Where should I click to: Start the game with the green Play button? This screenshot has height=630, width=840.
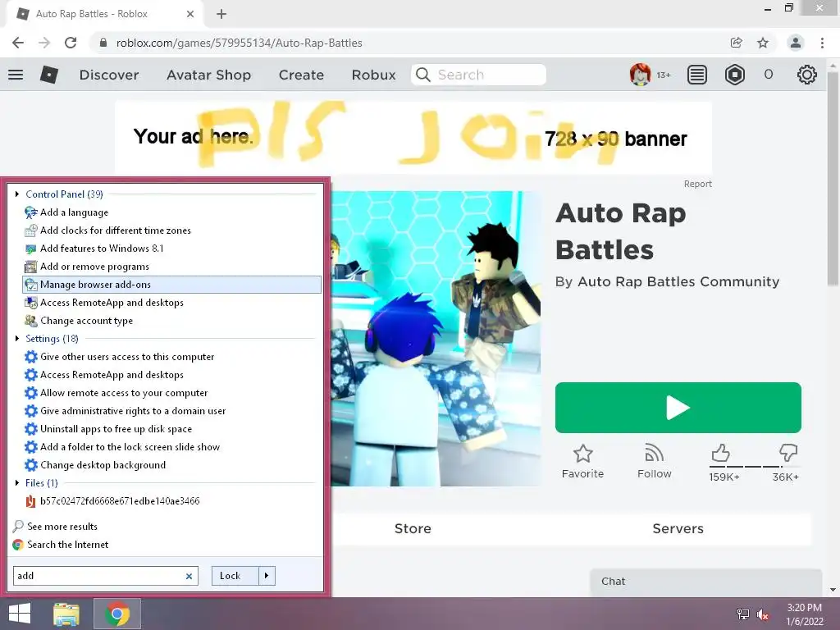[x=678, y=408]
